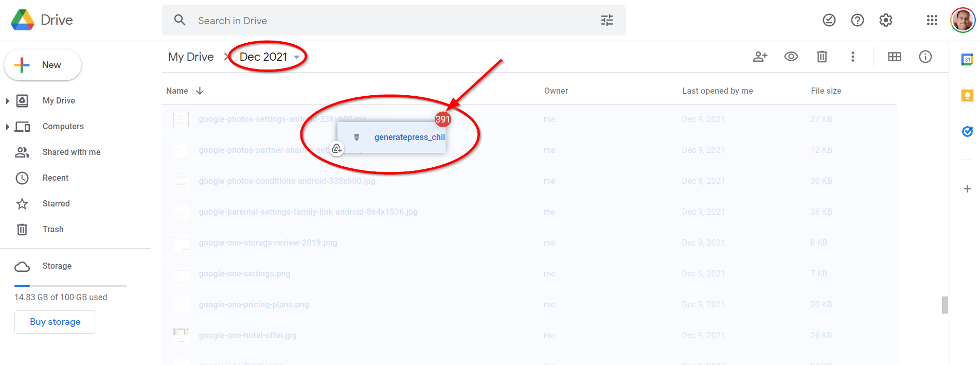Click thumbnail of google-one-hotel-offer.jpg
The image size is (980, 365).
click(181, 336)
